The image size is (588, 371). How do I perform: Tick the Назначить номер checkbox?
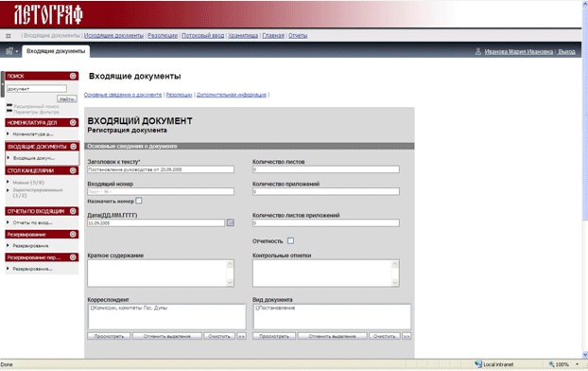[x=139, y=201]
